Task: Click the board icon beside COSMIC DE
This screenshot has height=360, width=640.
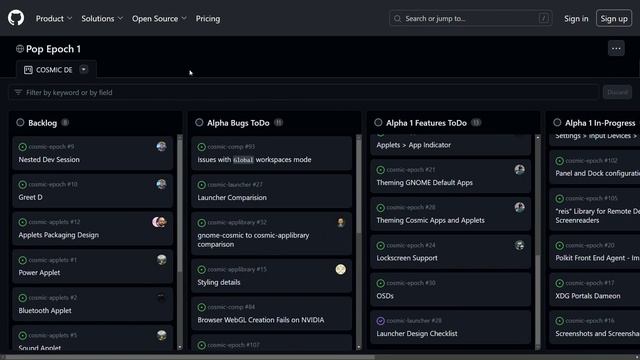Action: point(28,70)
